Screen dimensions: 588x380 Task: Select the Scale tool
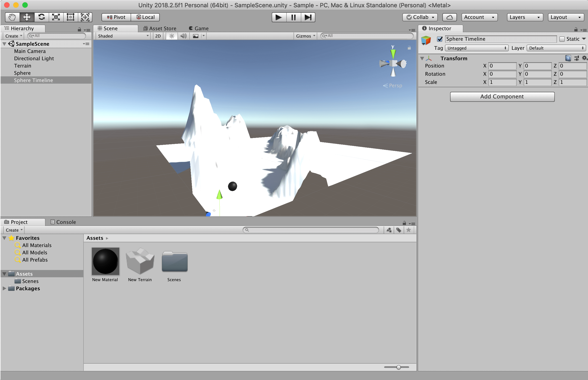click(x=56, y=17)
